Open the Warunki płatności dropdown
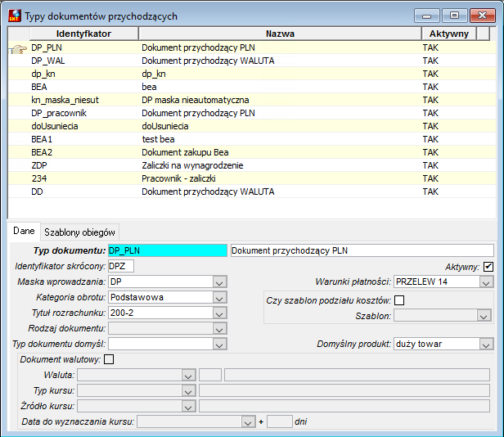 [486, 282]
